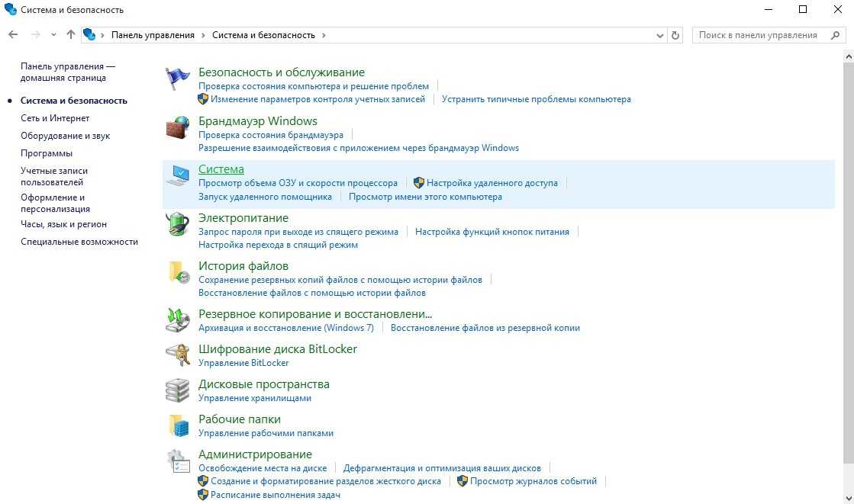
Task: Open Часы, язык и регион category
Action: [x=63, y=224]
